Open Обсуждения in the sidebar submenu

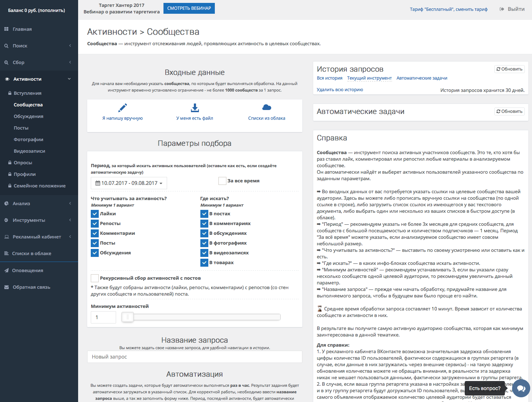pos(29,116)
